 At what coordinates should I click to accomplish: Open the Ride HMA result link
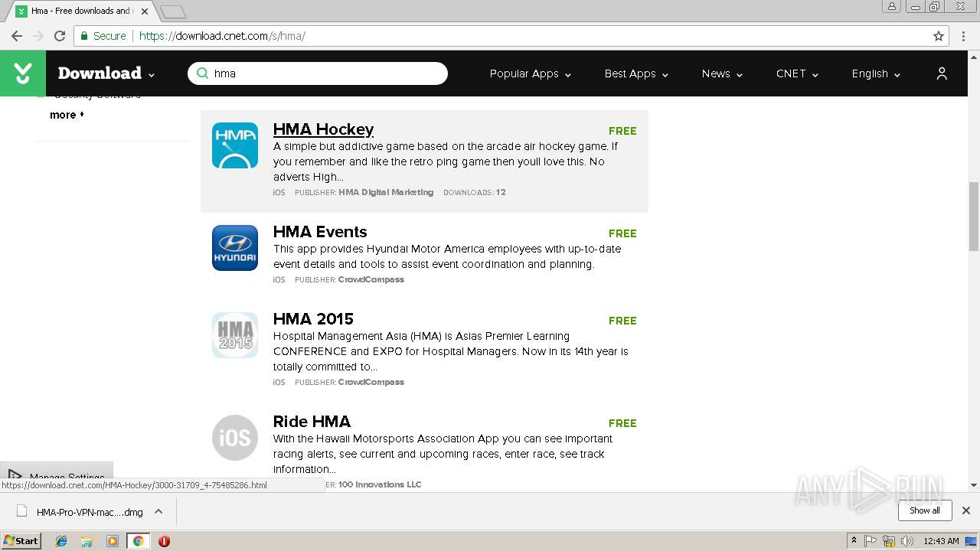312,422
